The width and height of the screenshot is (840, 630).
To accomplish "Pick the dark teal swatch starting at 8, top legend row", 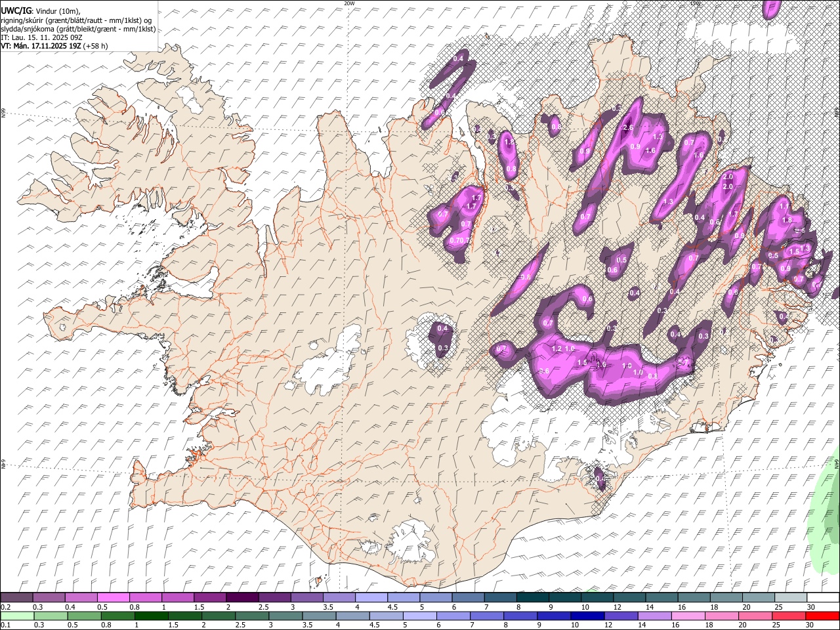I will click(533, 598).
